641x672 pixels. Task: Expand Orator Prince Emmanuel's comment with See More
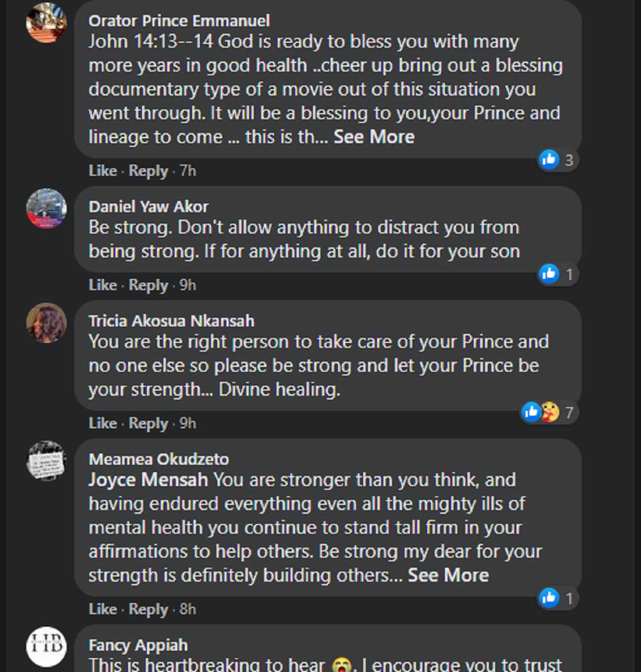point(374,137)
